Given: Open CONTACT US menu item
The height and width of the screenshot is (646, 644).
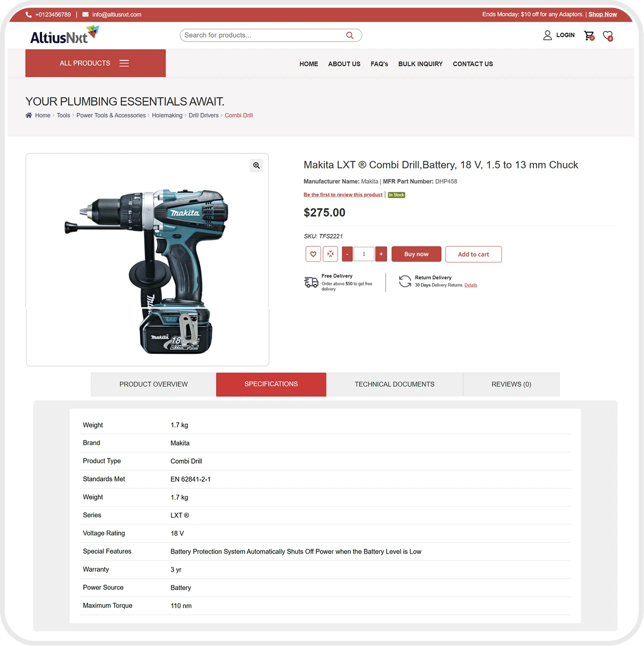Looking at the screenshot, I should pyautogui.click(x=473, y=64).
